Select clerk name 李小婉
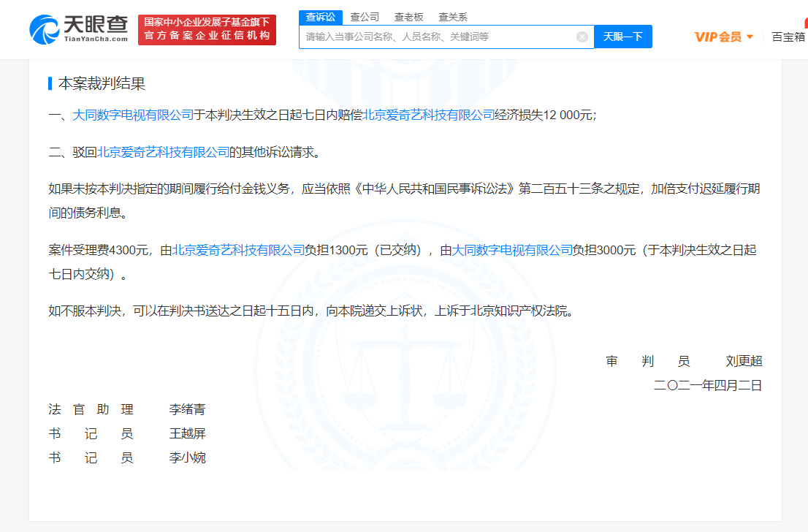Image resolution: width=808 pixels, height=532 pixels. tap(187, 457)
